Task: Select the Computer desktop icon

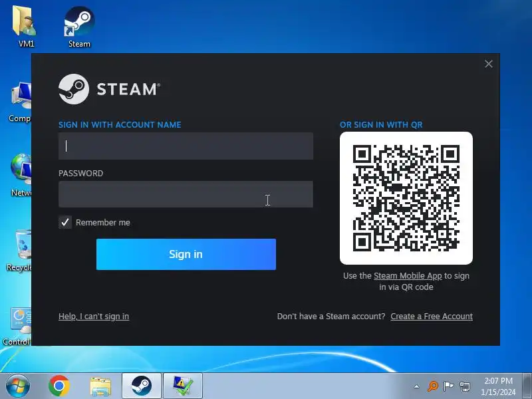Action: (20, 102)
